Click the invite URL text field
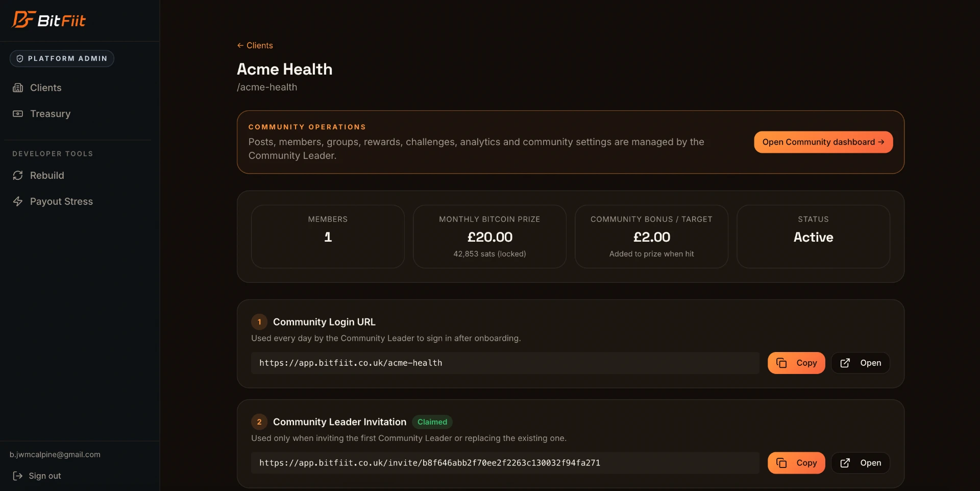Viewport: 980px width, 491px height. pos(505,463)
